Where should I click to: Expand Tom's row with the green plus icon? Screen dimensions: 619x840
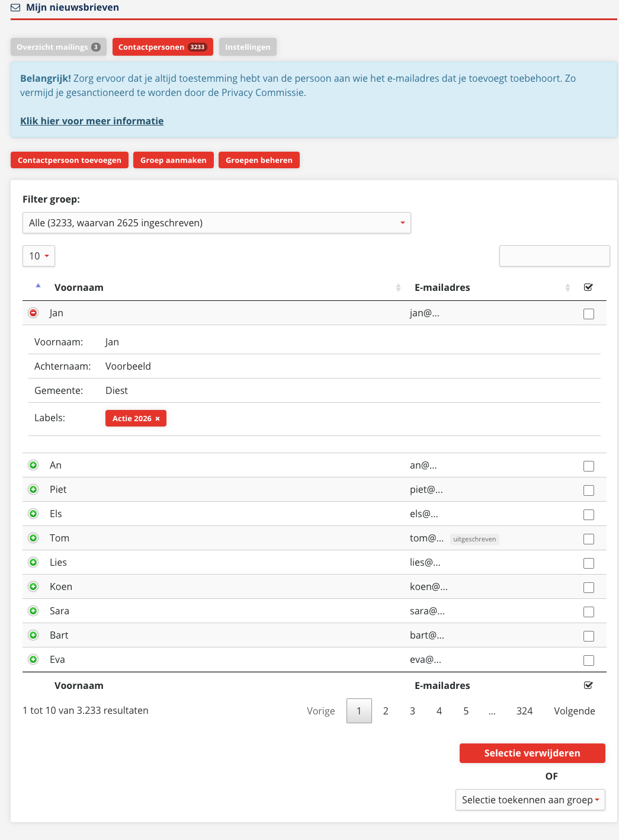click(x=33, y=538)
